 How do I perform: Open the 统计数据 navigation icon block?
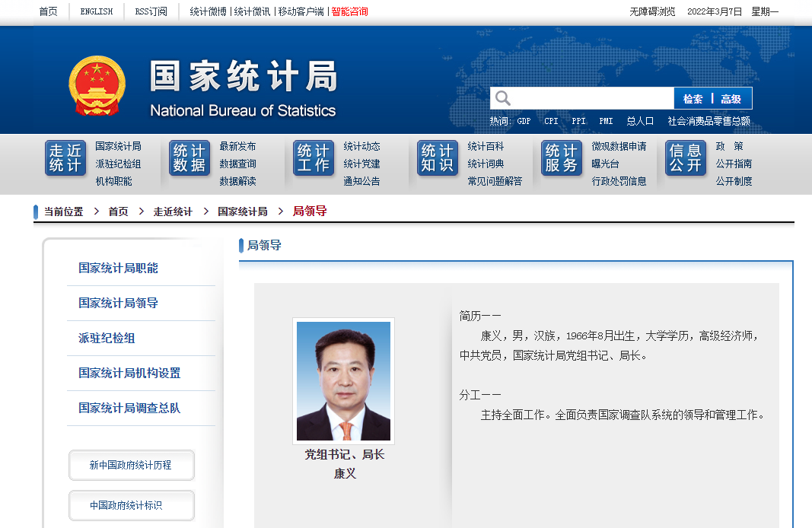[189, 158]
